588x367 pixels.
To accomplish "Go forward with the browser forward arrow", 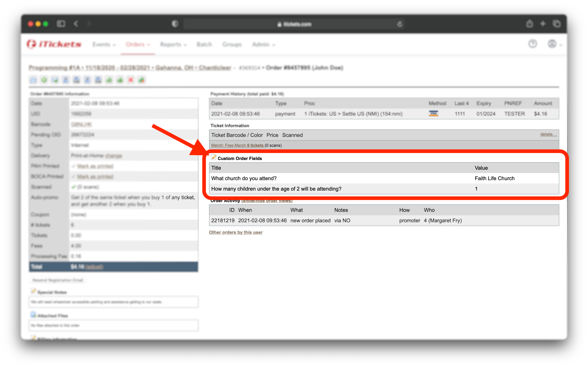I will [89, 23].
